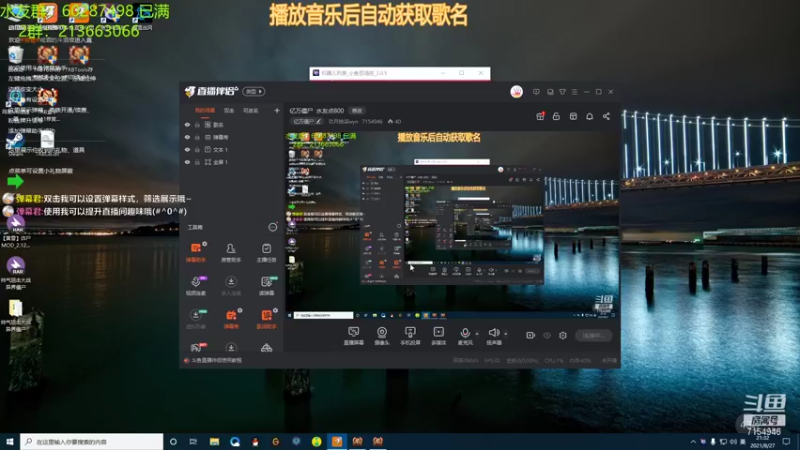Open the user avatar in title bar

(516, 92)
